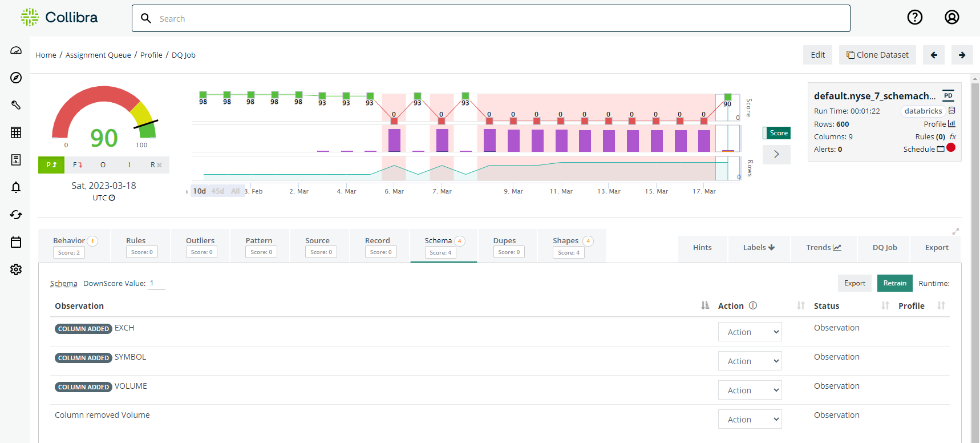
Task: Toggle the P pass status filter
Action: 51,164
